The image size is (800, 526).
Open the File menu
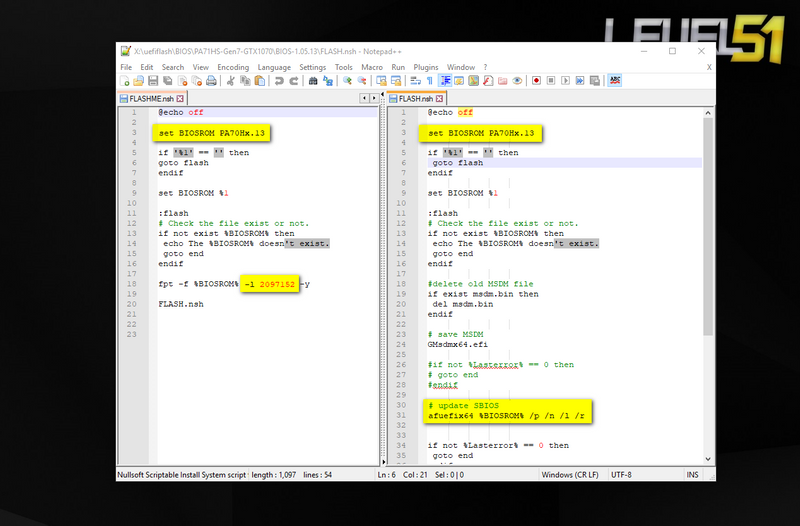pos(126,67)
